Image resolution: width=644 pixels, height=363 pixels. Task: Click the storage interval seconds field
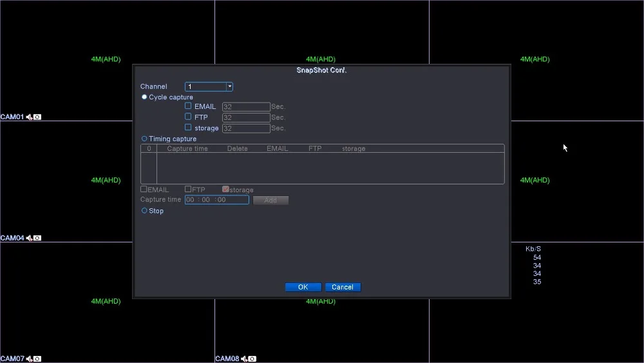click(246, 128)
